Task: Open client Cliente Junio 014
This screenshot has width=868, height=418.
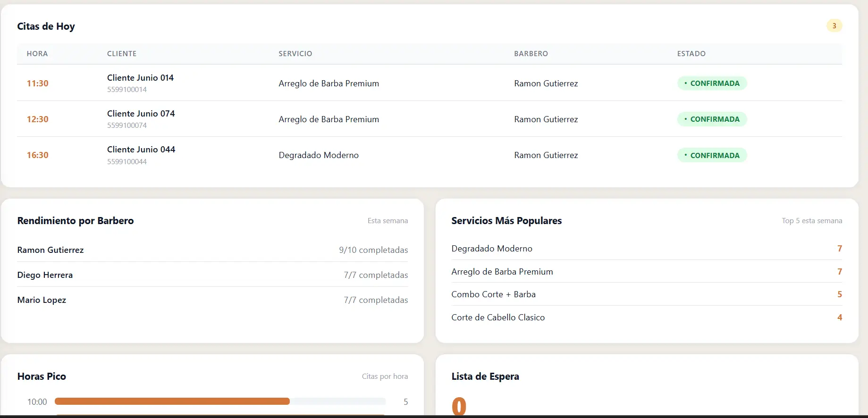Action: click(140, 78)
